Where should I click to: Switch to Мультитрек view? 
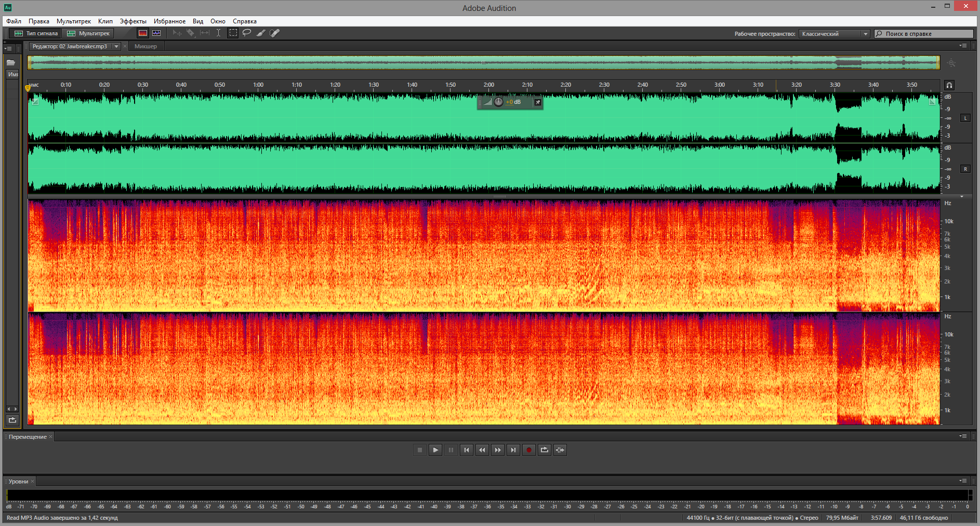point(88,33)
